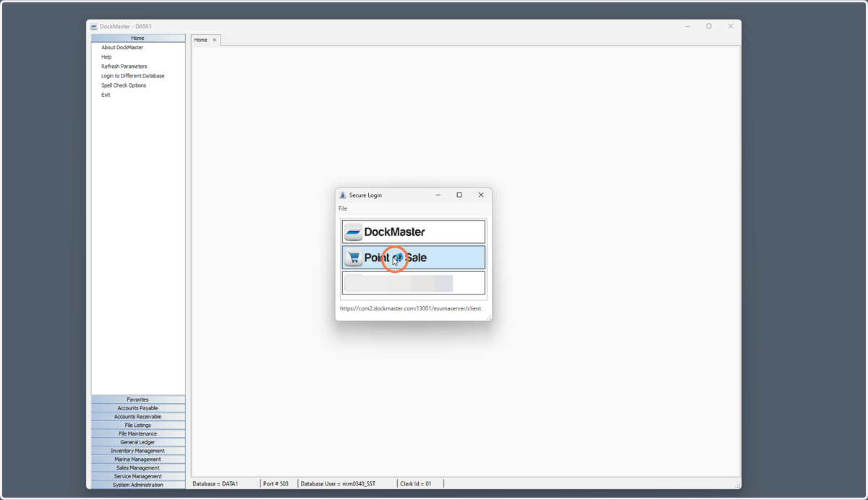Choose Login to Different Database
The height and width of the screenshot is (500, 868).
point(132,76)
